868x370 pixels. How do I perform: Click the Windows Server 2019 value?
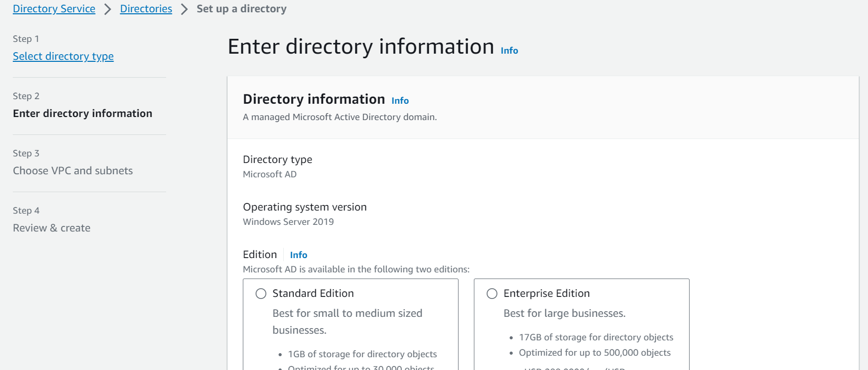click(x=288, y=222)
